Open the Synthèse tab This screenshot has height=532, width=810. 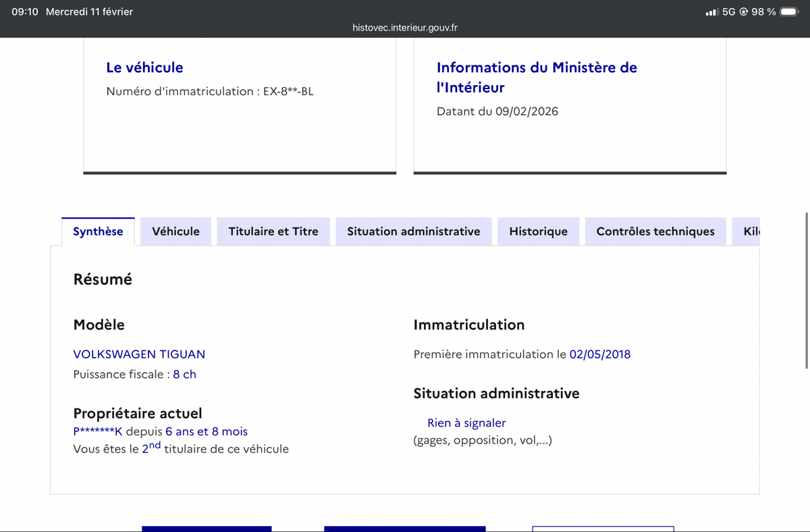pyautogui.click(x=98, y=232)
